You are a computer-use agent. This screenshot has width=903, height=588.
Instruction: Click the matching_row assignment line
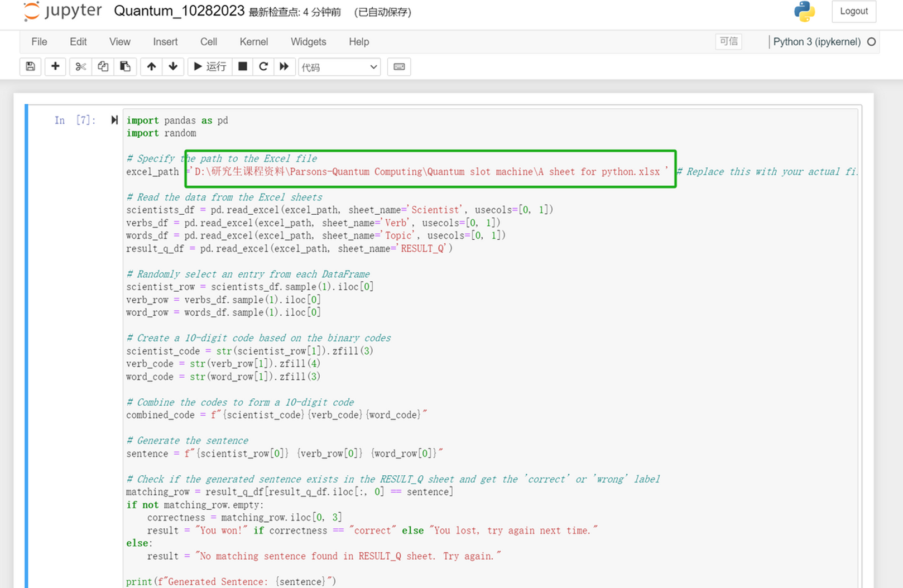click(x=290, y=492)
